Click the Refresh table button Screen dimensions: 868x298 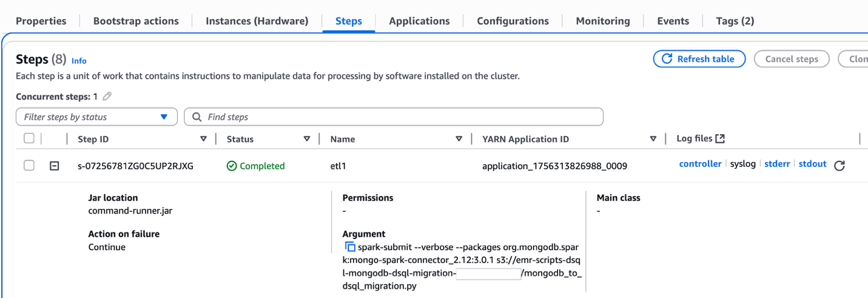[699, 59]
